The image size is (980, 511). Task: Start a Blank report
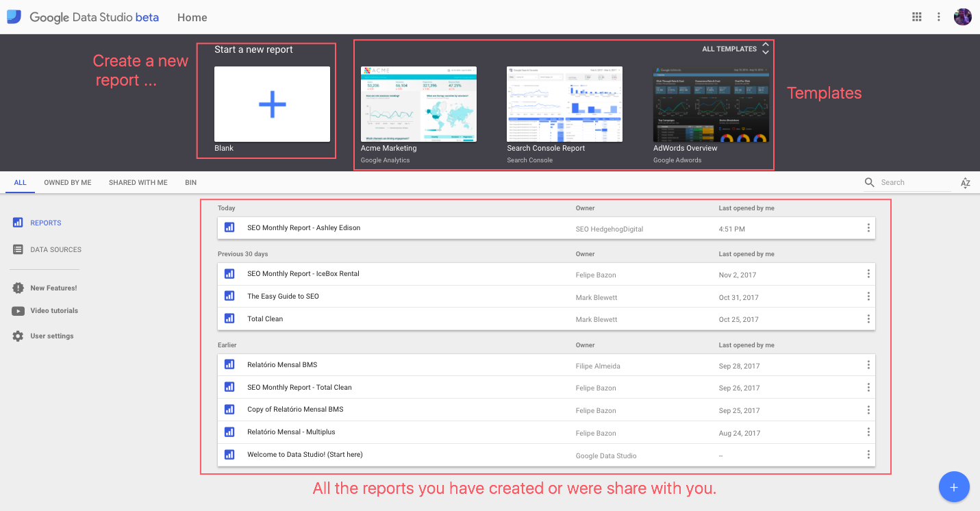tap(272, 104)
